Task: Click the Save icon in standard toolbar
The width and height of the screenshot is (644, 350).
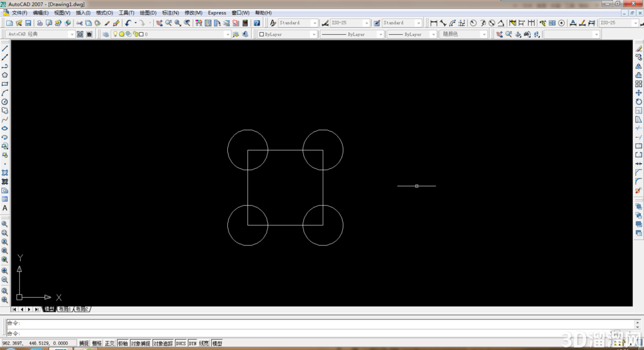Action: tap(28, 23)
